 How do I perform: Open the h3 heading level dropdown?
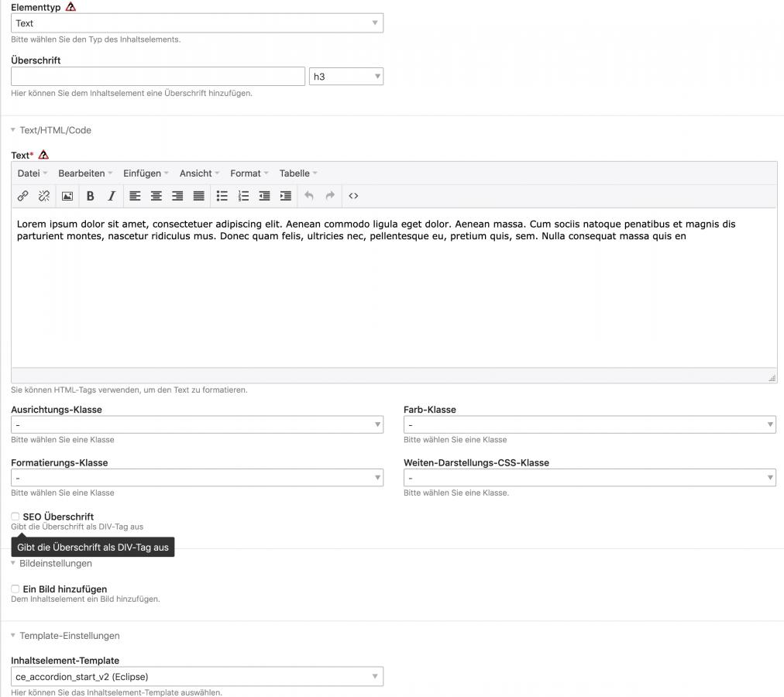(x=346, y=77)
